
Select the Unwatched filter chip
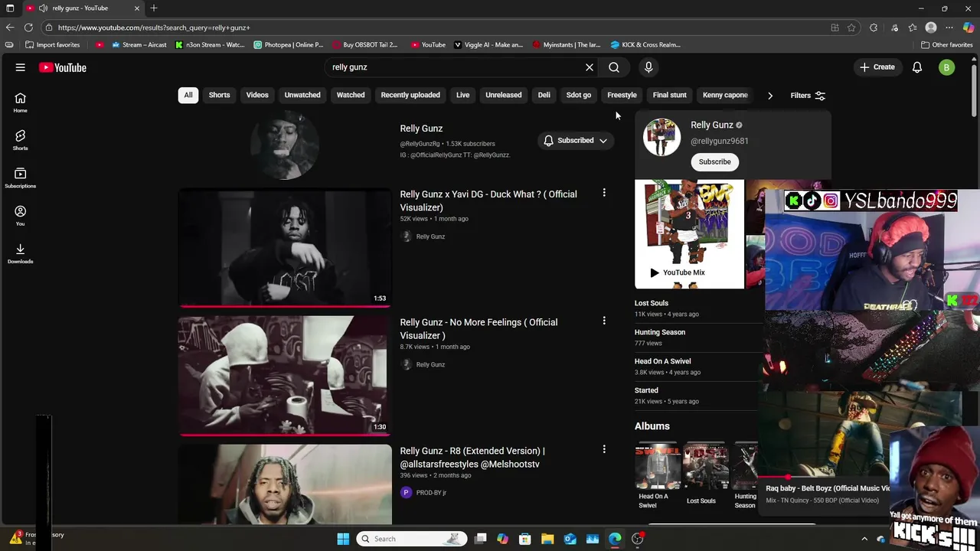[302, 95]
